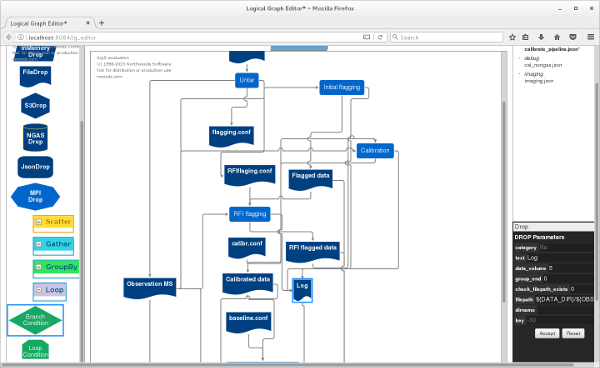Select the flagging.conf data node
The height and width of the screenshot is (368, 600).
tap(231, 136)
